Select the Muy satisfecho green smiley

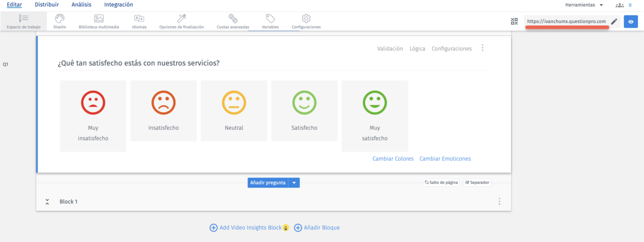point(375,102)
